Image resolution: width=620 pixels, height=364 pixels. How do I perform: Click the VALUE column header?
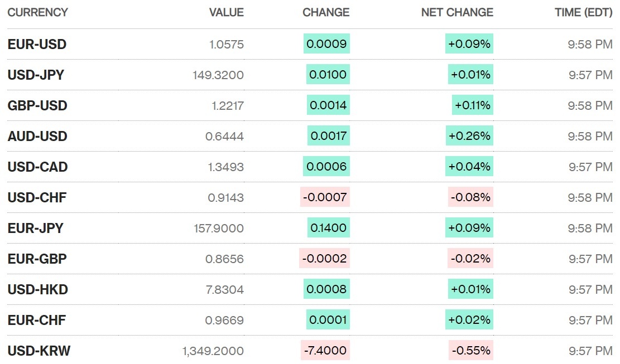click(226, 12)
